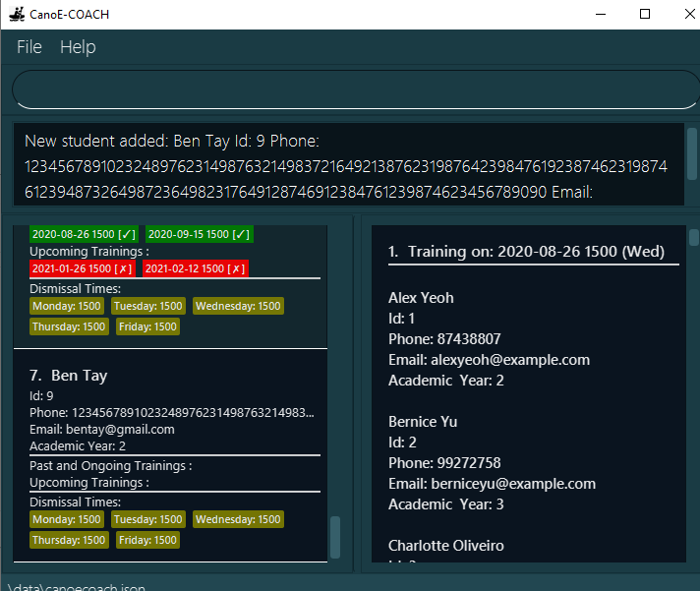
Task: Click Ben Tay's Tuesday: 1500 dismissal tag
Action: coord(147,519)
